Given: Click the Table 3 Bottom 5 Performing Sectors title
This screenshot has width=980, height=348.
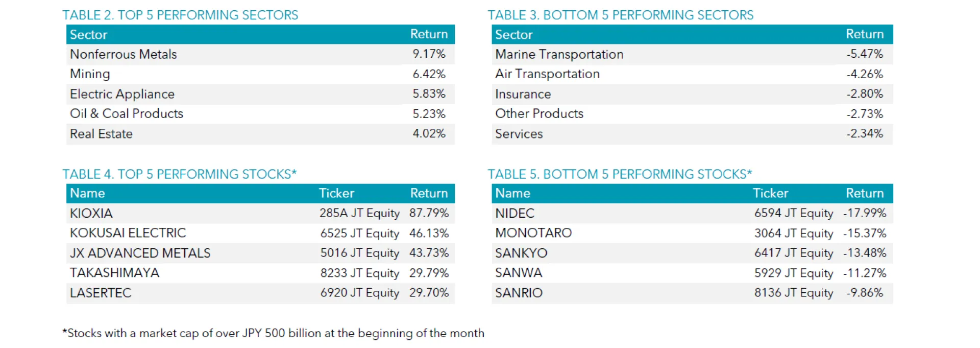Looking at the screenshot, I should click(x=620, y=15).
